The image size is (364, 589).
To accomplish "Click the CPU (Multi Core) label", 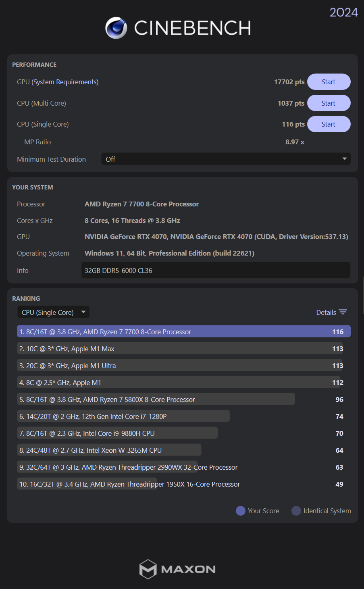I will (x=42, y=103).
